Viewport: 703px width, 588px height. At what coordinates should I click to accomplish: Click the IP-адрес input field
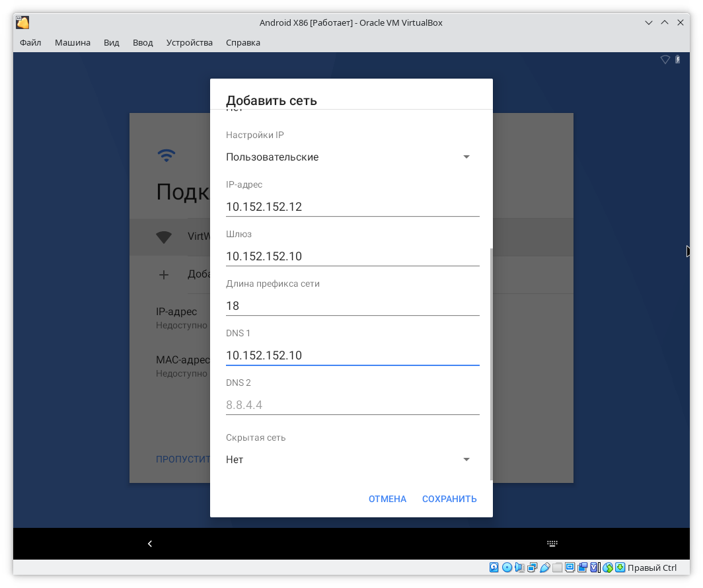(x=352, y=207)
